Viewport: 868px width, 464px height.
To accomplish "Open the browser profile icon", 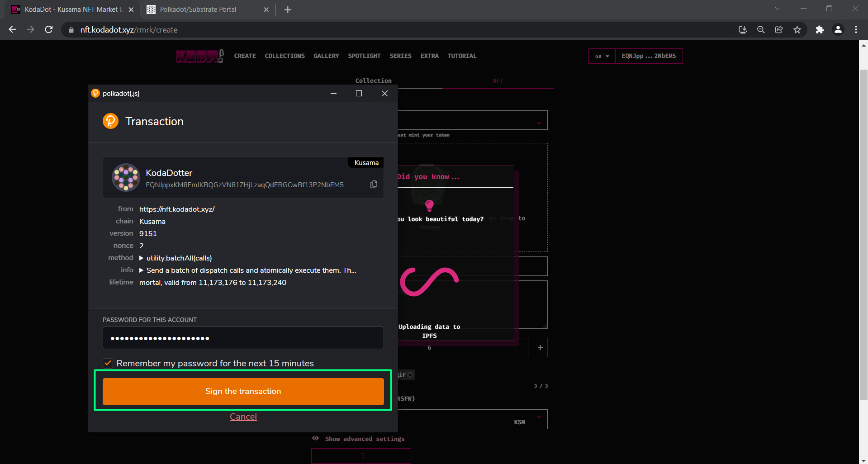I will [838, 30].
